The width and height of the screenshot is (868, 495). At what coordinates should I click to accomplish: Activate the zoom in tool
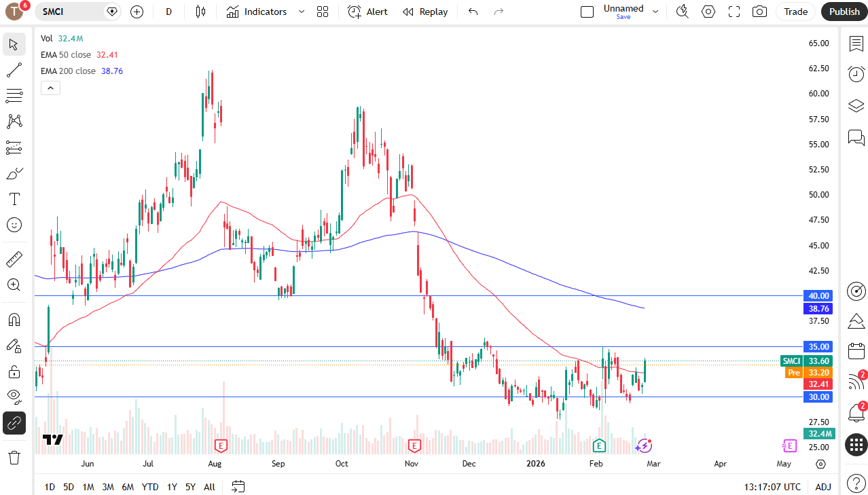point(14,285)
